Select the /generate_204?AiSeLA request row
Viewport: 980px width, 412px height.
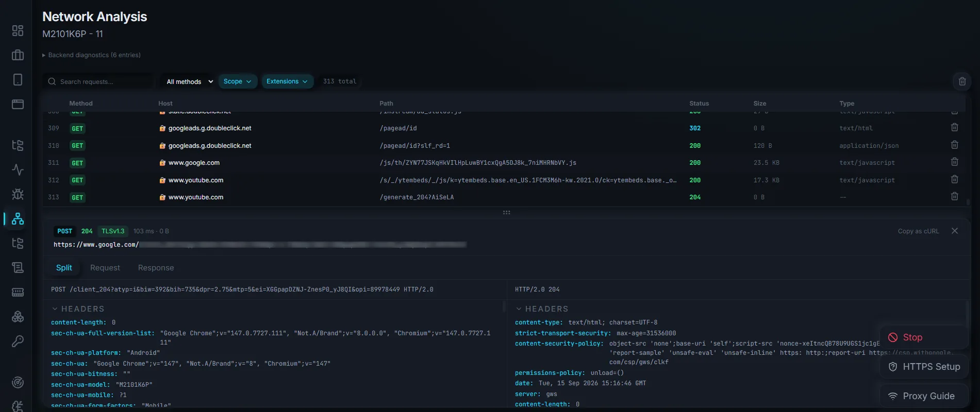505,197
